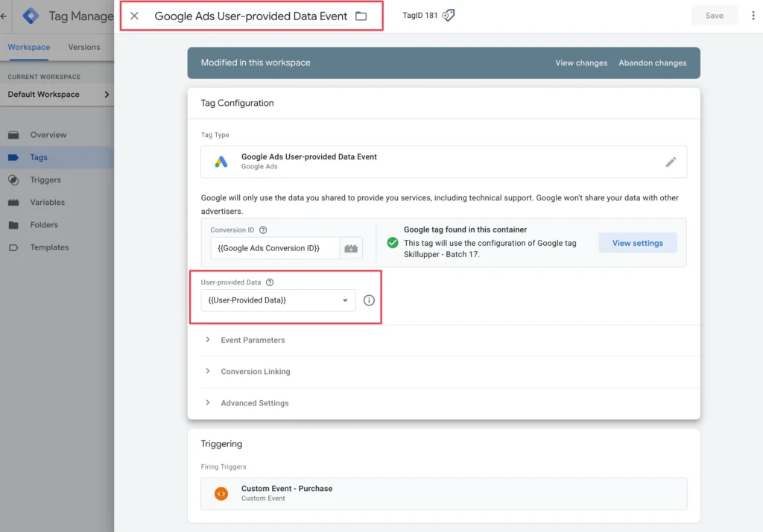Close the tag editor with the X

click(134, 16)
